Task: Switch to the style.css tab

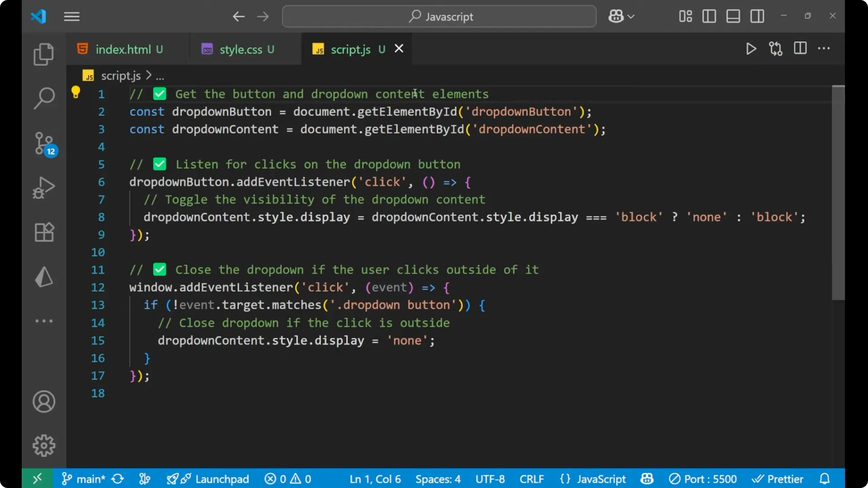Action: [x=244, y=49]
